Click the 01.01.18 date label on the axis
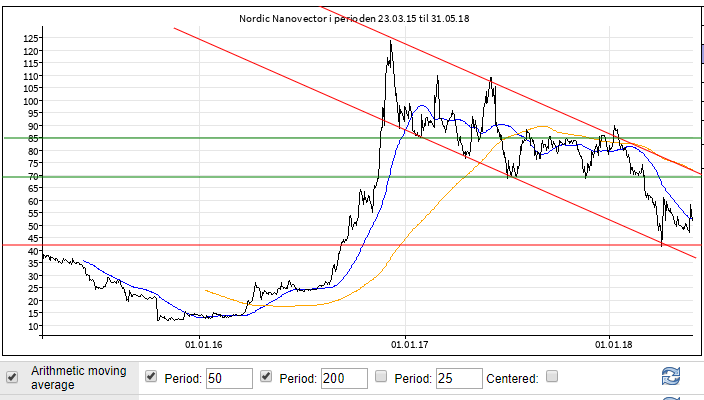Image resolution: width=704 pixels, height=400 pixels. [614, 345]
